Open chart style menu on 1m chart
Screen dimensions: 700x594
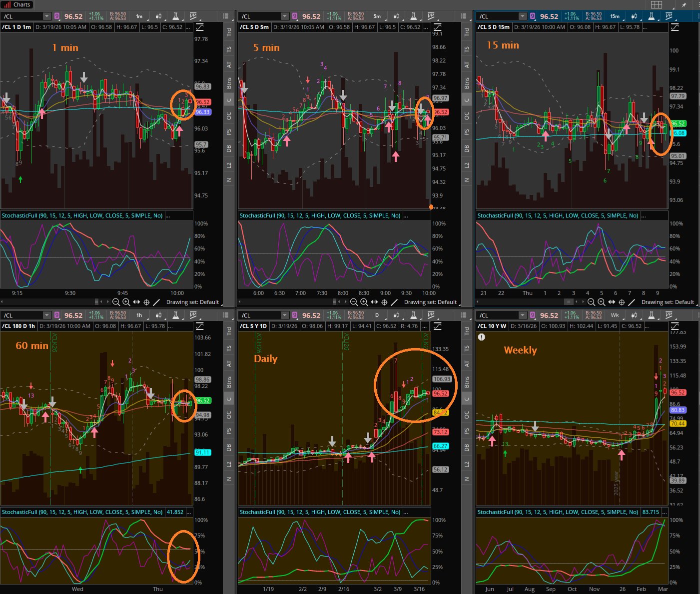pyautogui.click(x=158, y=16)
